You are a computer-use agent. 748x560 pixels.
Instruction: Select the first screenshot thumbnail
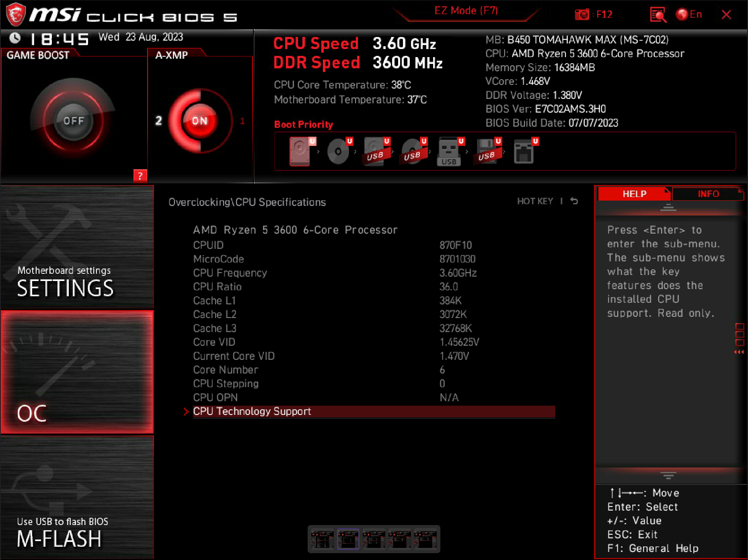tap(323, 539)
